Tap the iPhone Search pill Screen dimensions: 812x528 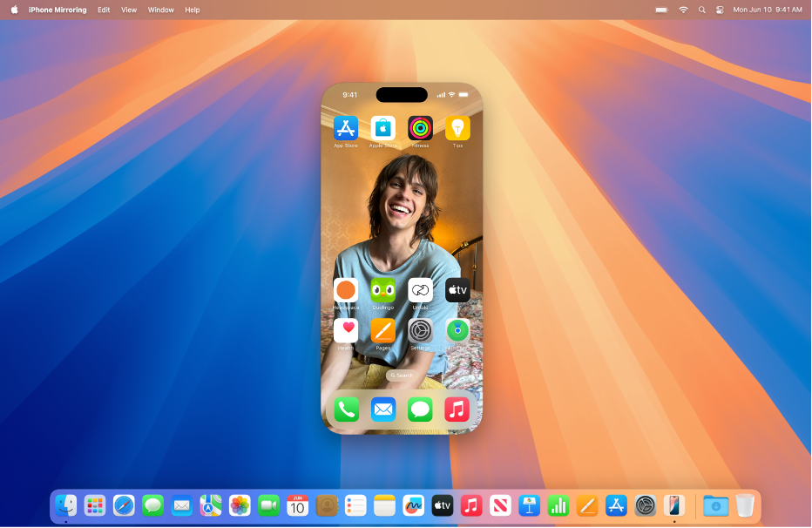(x=403, y=375)
